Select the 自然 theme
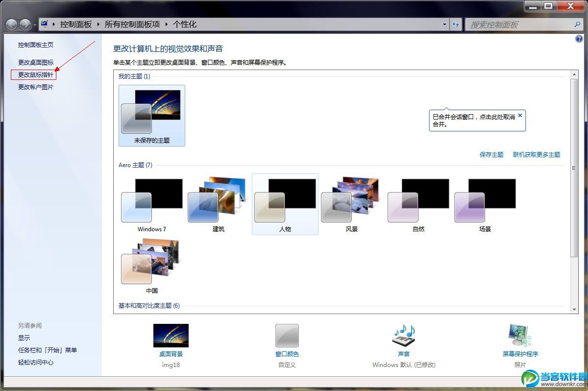588x391 pixels. (418, 204)
